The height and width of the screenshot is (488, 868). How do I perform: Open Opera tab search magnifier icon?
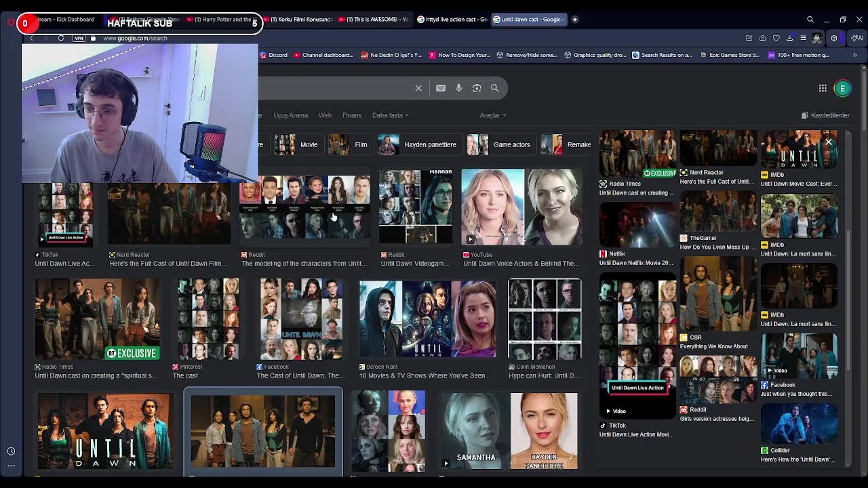(810, 20)
